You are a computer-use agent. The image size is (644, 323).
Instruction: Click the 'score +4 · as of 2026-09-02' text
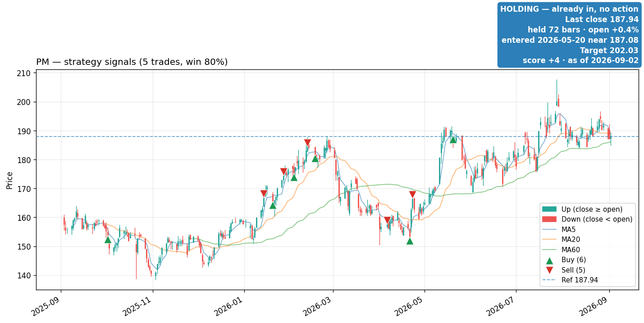click(580, 60)
